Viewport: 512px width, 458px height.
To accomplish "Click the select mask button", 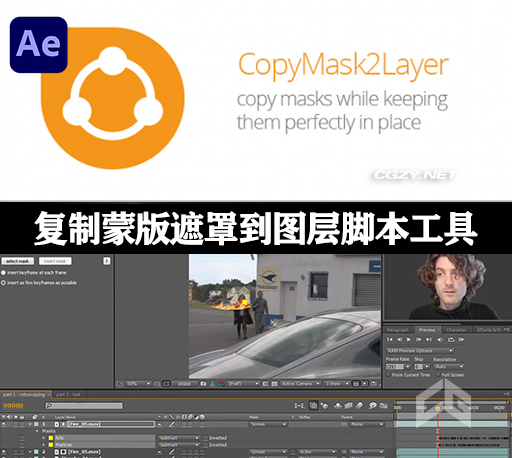I will (18, 261).
